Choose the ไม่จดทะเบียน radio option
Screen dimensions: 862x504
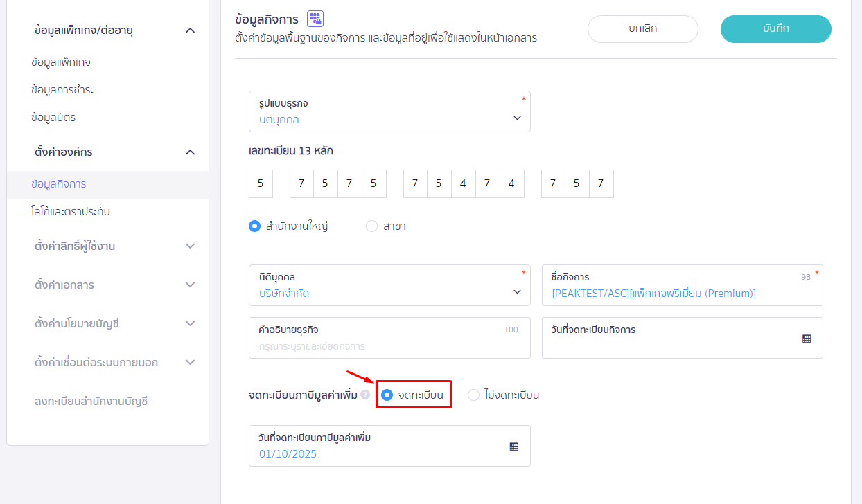pyautogui.click(x=474, y=395)
